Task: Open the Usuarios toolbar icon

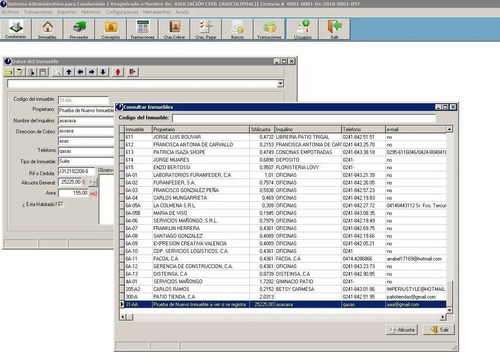Action: [303, 29]
